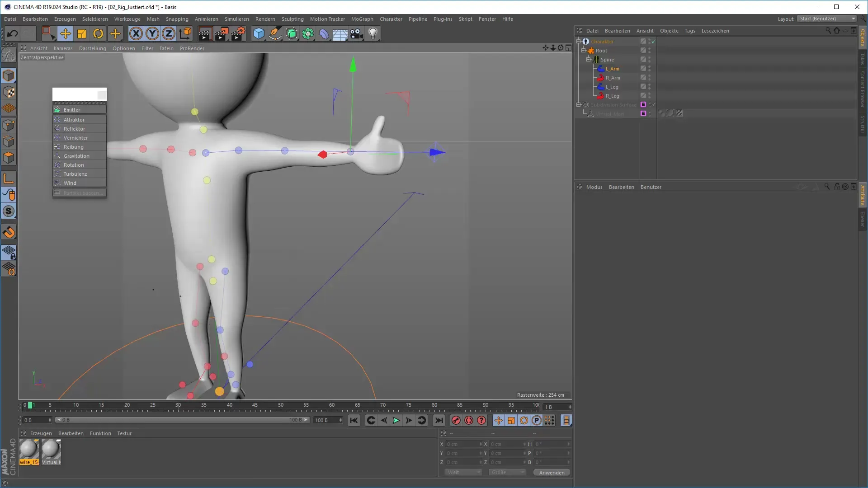Add a Light object

[373, 33]
